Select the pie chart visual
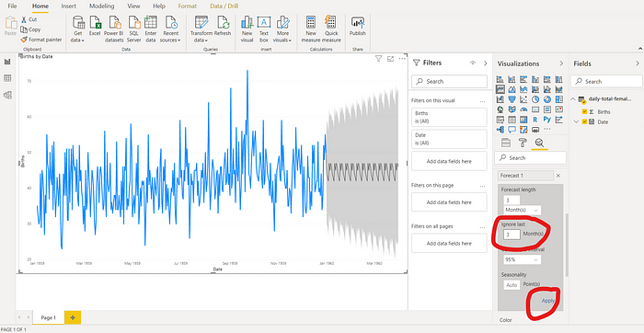The image size is (644, 333). [535, 99]
